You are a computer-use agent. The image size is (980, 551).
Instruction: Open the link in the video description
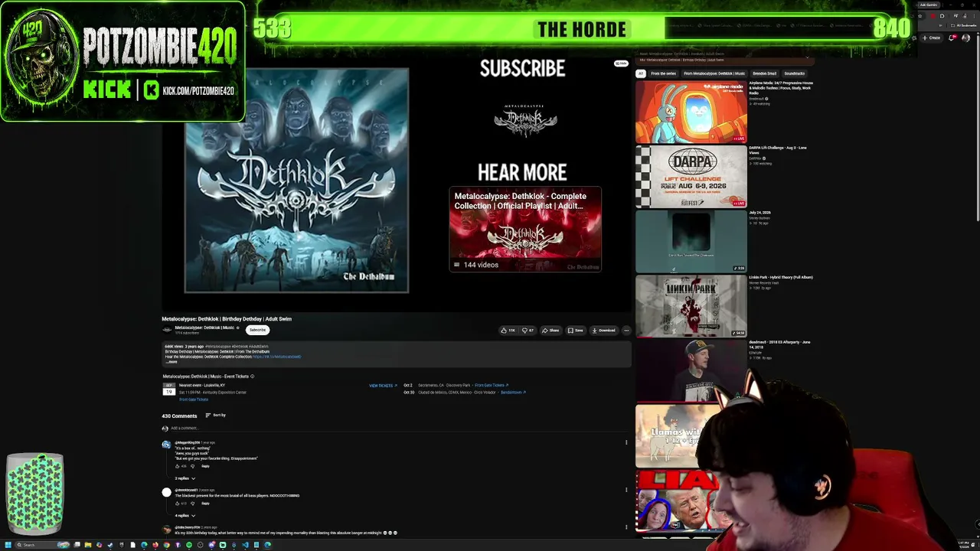click(276, 357)
